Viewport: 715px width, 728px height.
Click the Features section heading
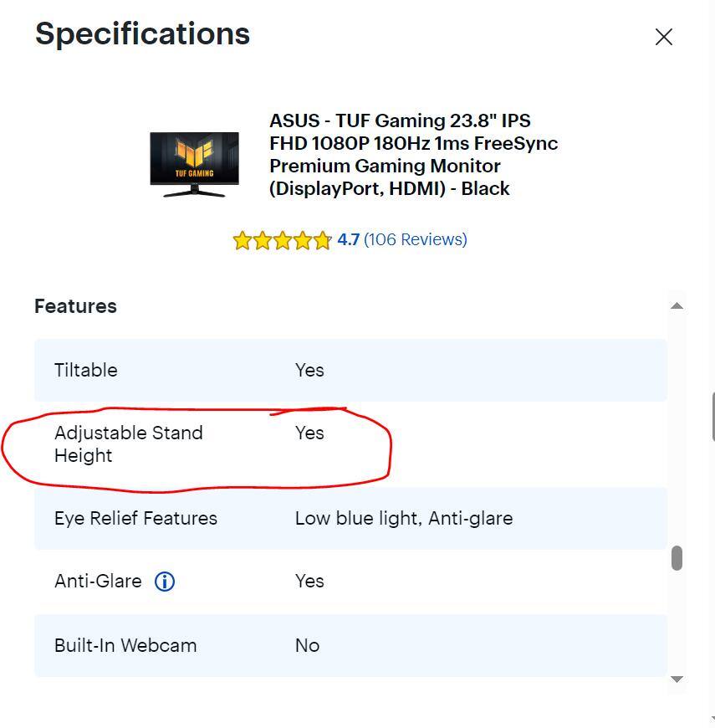pos(75,306)
